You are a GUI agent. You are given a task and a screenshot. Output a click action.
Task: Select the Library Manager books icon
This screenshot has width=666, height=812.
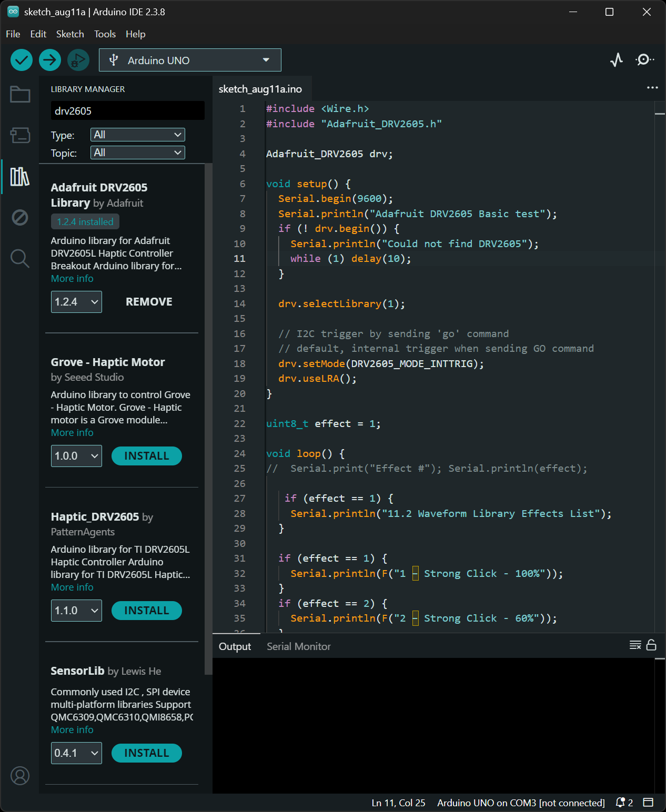click(x=20, y=177)
